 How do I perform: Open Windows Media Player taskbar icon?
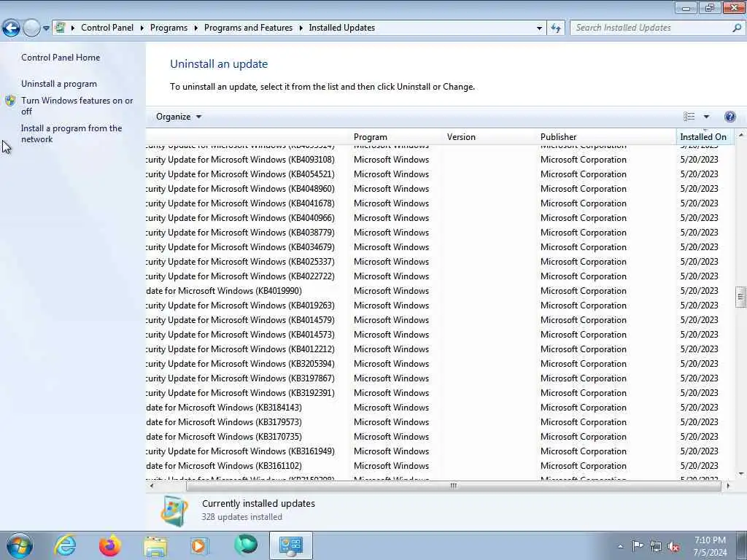(199, 545)
